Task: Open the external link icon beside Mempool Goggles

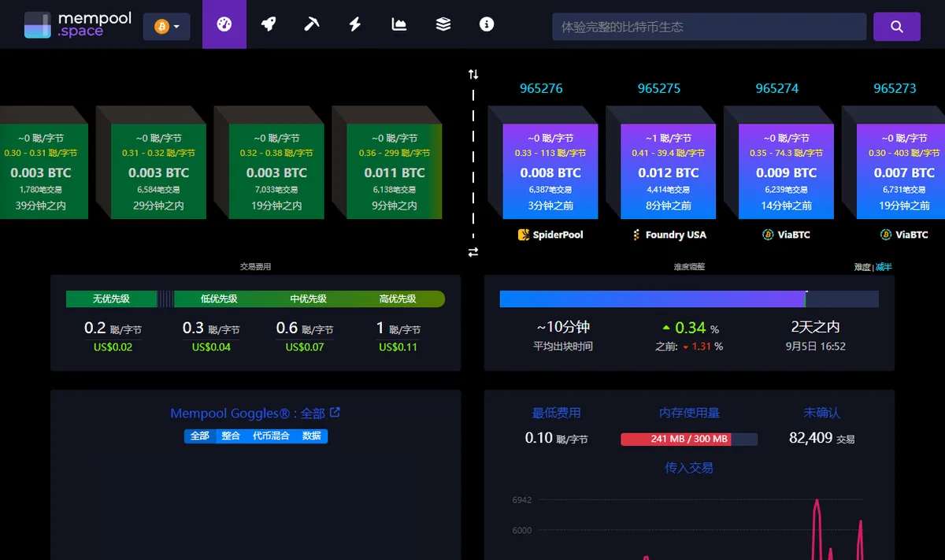Action: (x=335, y=412)
